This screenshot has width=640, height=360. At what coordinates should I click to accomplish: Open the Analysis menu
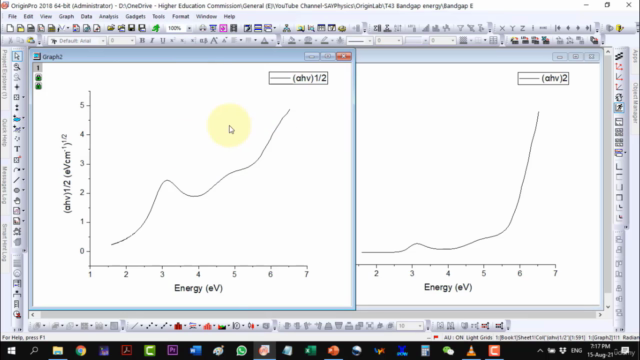pos(109,16)
